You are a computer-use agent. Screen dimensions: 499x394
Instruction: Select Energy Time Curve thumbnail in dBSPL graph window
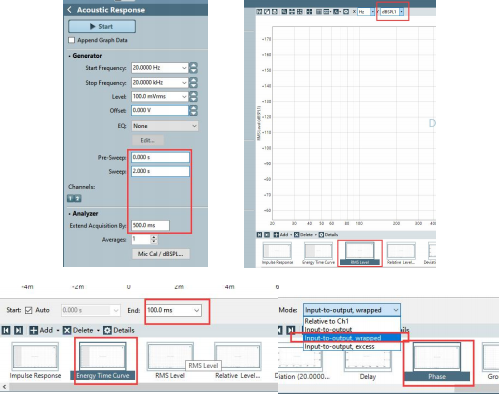click(x=318, y=253)
